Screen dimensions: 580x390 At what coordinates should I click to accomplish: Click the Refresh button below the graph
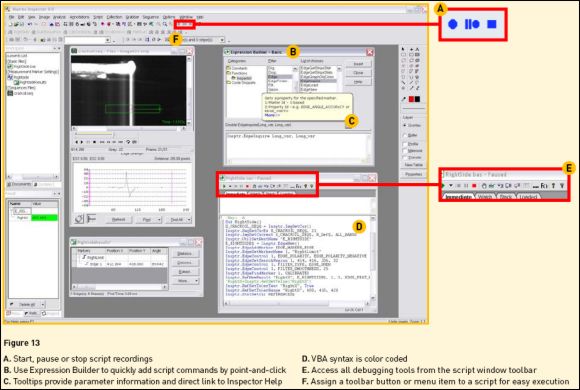(118, 220)
